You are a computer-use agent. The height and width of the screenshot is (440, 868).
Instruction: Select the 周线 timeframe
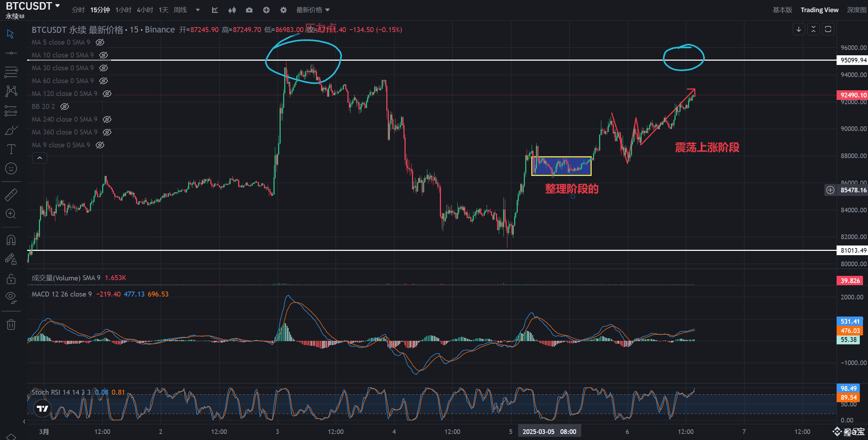point(180,10)
